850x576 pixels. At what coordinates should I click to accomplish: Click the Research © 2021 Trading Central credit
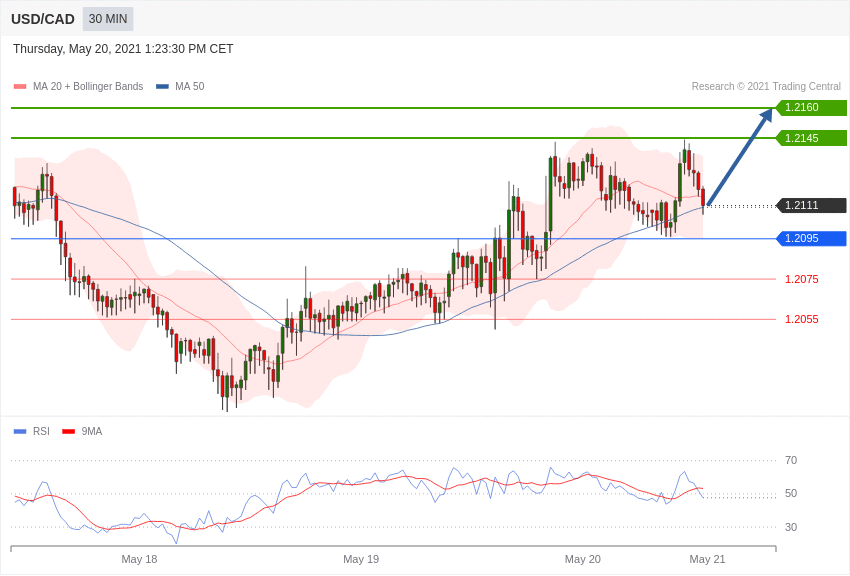pyautogui.click(x=766, y=86)
